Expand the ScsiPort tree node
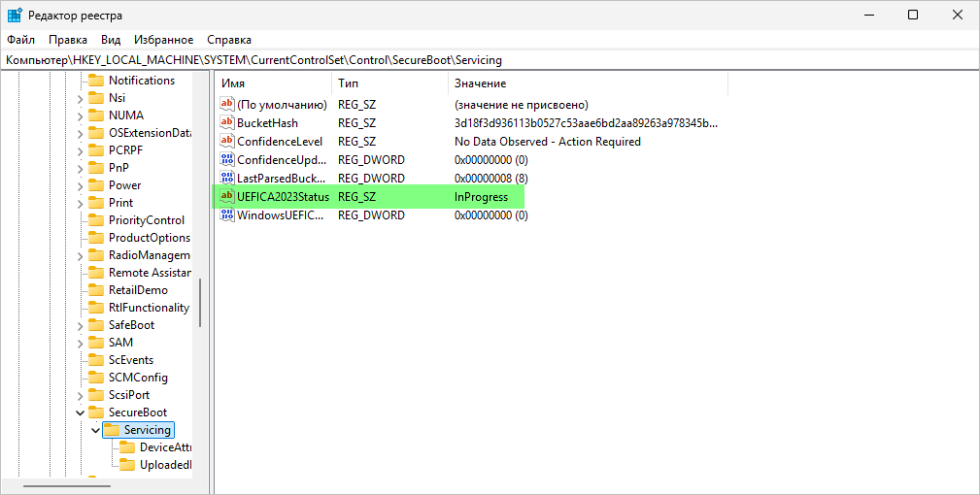This screenshot has height=495, width=980. click(x=80, y=396)
